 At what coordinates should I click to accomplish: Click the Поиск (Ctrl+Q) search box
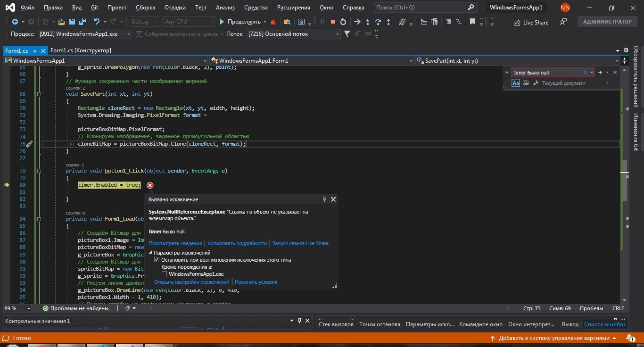coord(425,8)
